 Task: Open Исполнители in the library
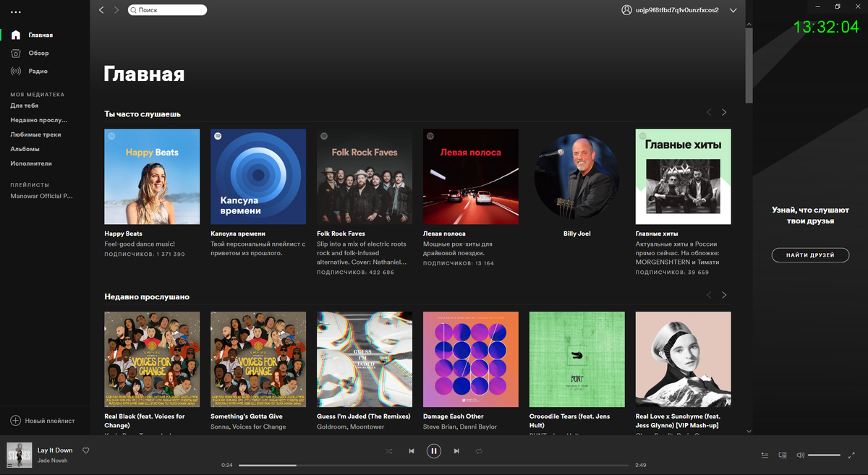(31, 163)
